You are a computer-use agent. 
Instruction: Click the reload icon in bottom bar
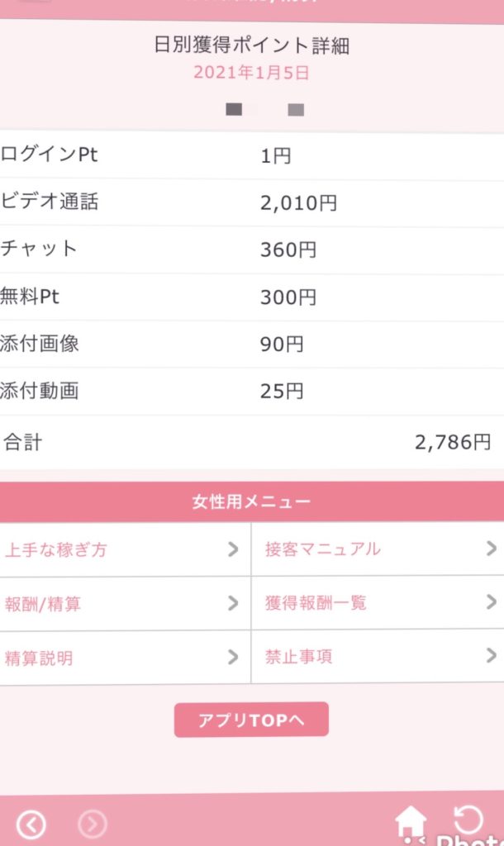(x=468, y=819)
